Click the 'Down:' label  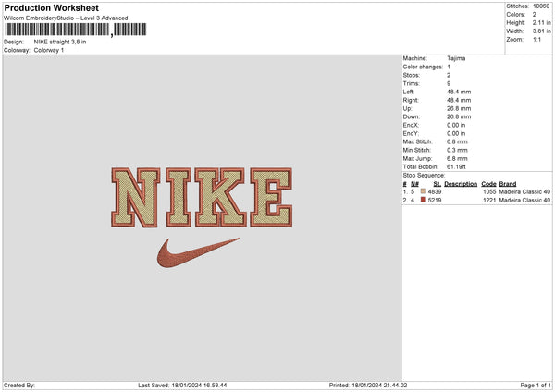[x=412, y=116]
